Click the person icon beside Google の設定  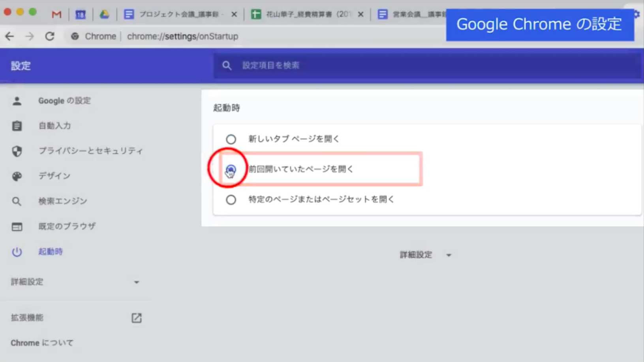pos(17,101)
